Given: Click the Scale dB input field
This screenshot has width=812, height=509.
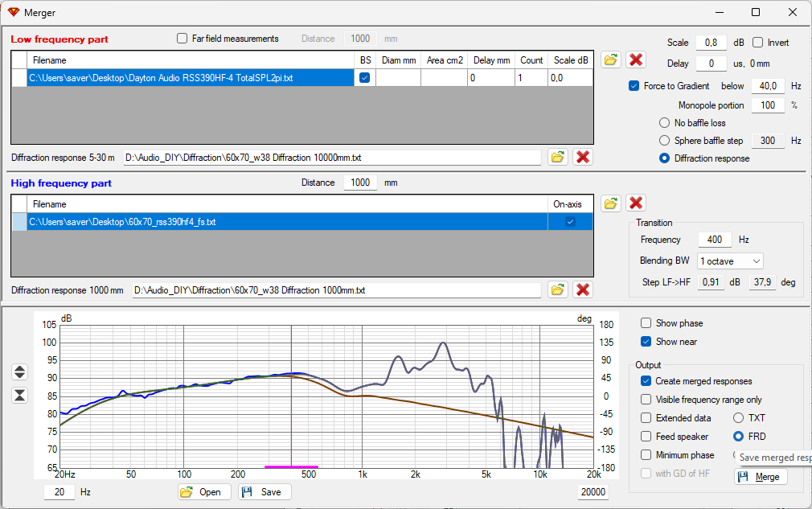Looking at the screenshot, I should point(711,43).
